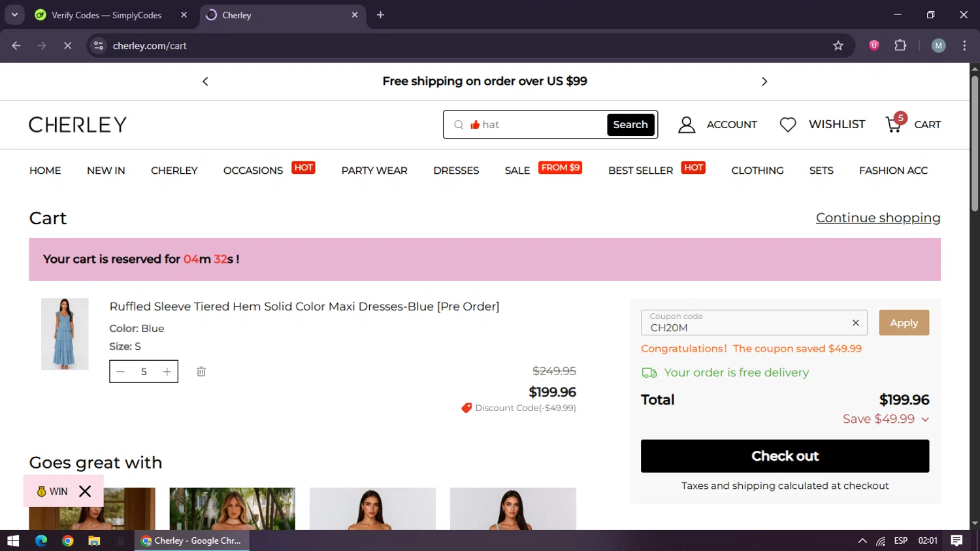Click Continue shopping link
Viewport: 980px width, 551px height.
point(878,218)
